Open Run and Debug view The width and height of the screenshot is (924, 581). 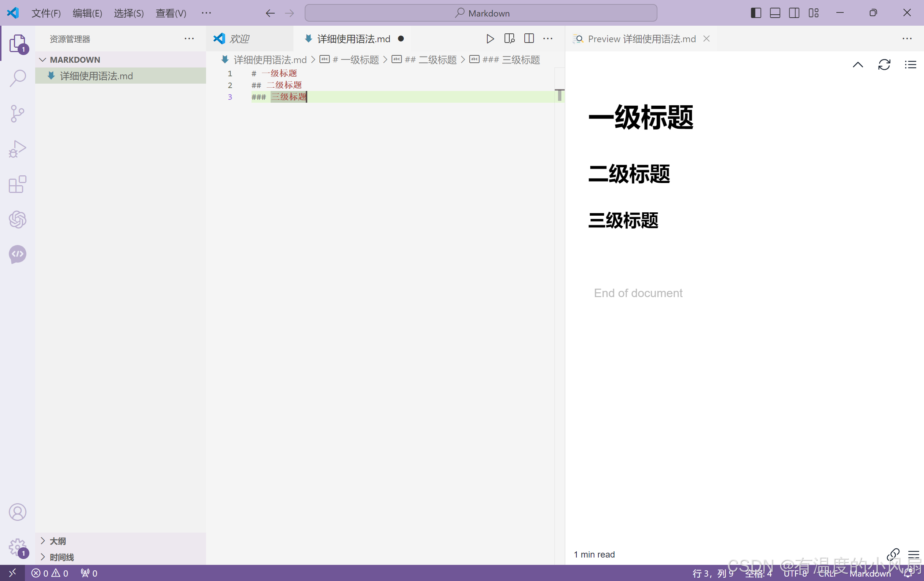[18, 149]
